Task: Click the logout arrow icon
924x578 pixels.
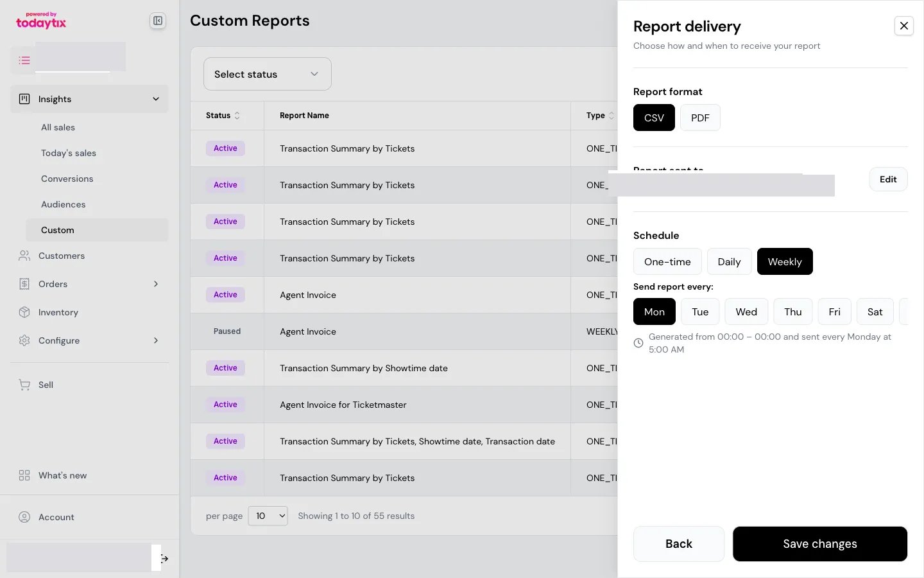Action: click(x=165, y=559)
